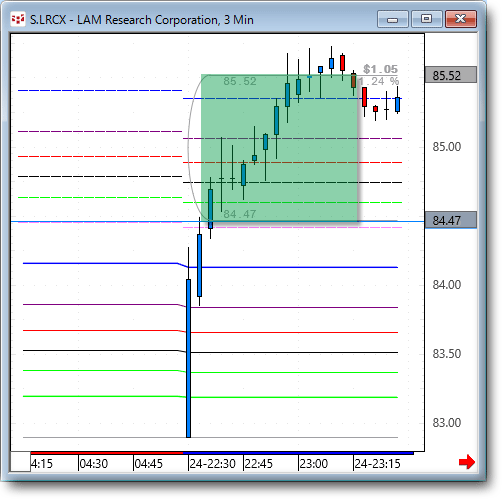Click the 85.00 price scale label
The height and width of the screenshot is (499, 504).
(447, 147)
